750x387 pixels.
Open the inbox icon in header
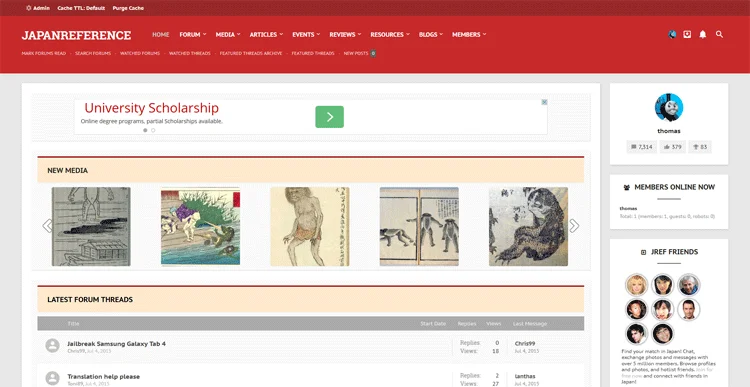pyautogui.click(x=687, y=34)
